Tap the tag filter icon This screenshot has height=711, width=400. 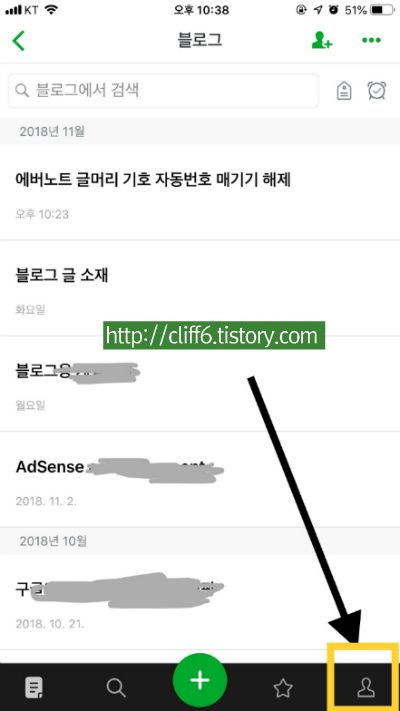pyautogui.click(x=344, y=91)
